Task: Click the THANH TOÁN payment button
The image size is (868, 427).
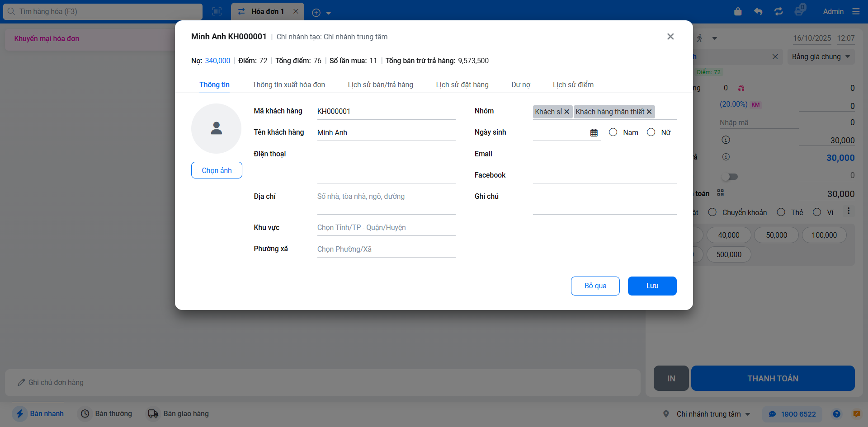Action: [x=773, y=378]
